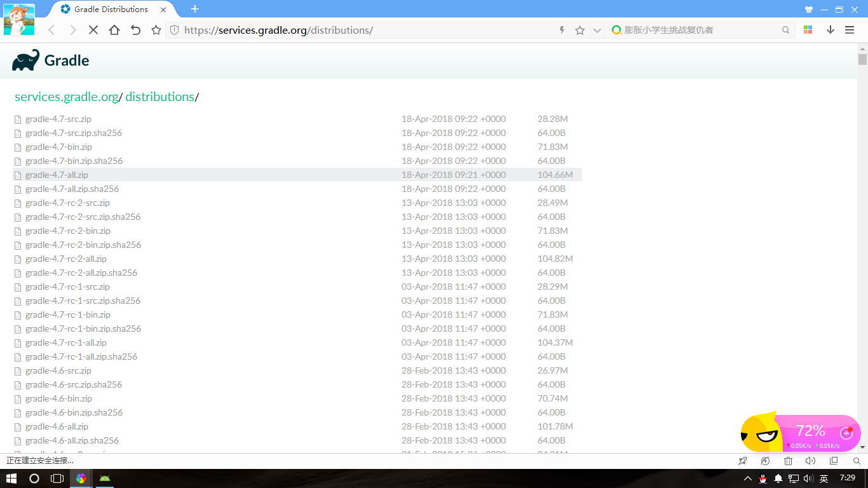868x488 pixels.
Task: Select the Gradle Distributions tab
Action: [x=114, y=10]
